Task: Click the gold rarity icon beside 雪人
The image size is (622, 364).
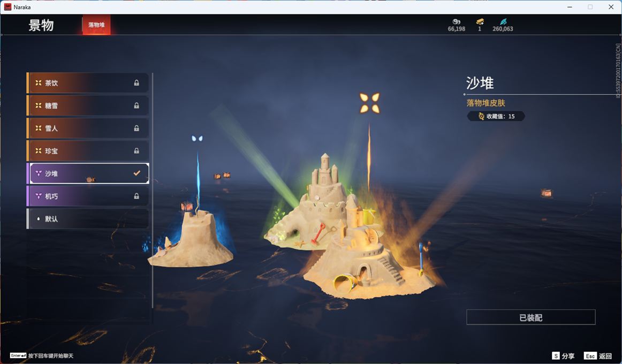Action: [x=39, y=128]
